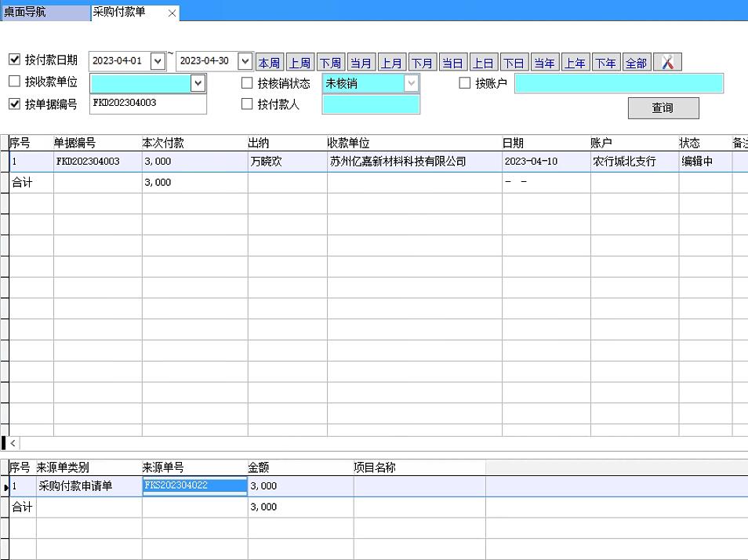Click the 采购付款单 tab label
Screen dimensions: 748x560
[x=120, y=13]
